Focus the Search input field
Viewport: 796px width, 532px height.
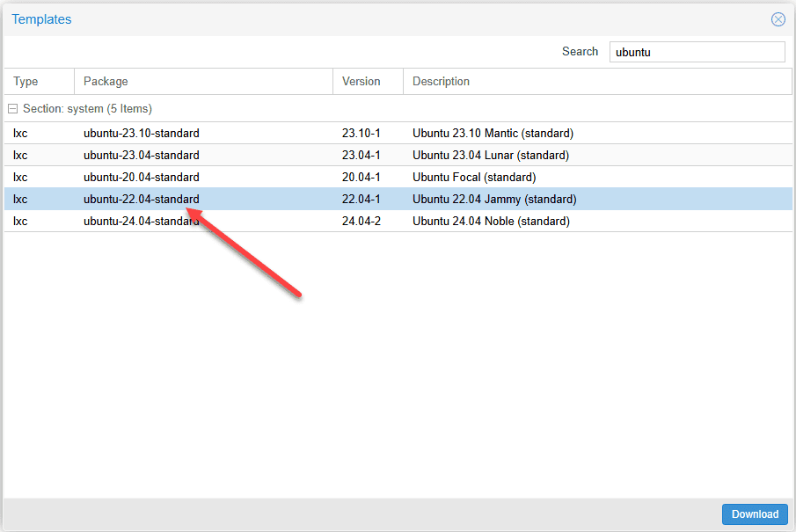697,52
